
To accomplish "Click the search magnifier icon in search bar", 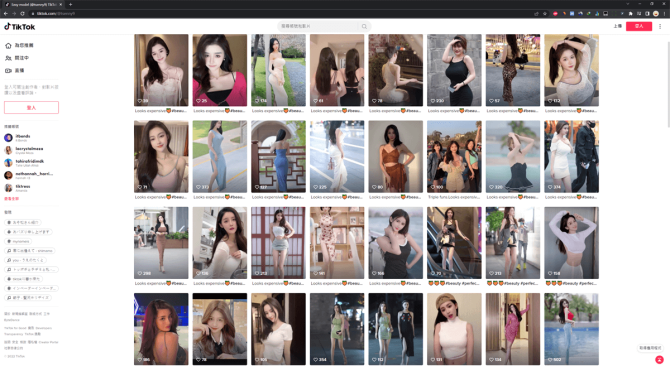I will pyautogui.click(x=364, y=26).
